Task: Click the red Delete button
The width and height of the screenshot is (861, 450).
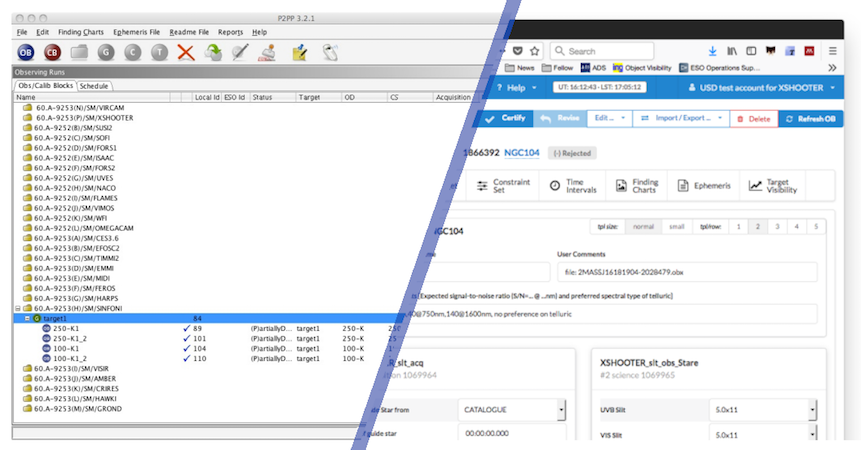Action: click(753, 118)
